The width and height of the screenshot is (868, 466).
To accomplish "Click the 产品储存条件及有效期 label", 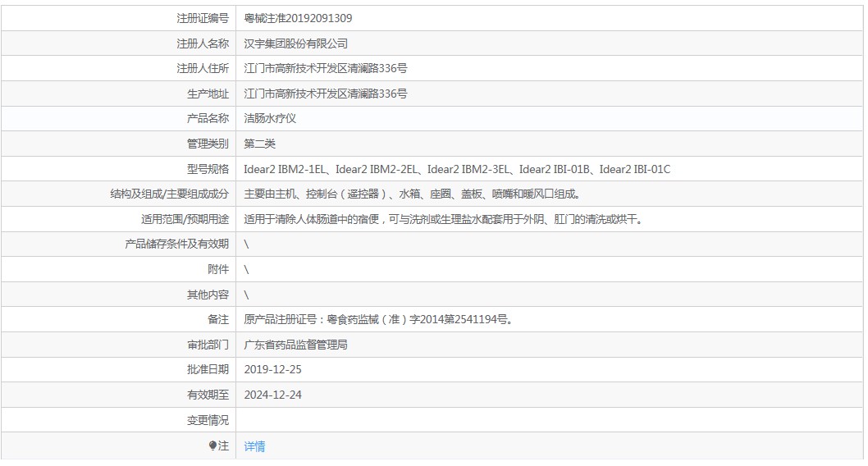I will click(x=176, y=244).
